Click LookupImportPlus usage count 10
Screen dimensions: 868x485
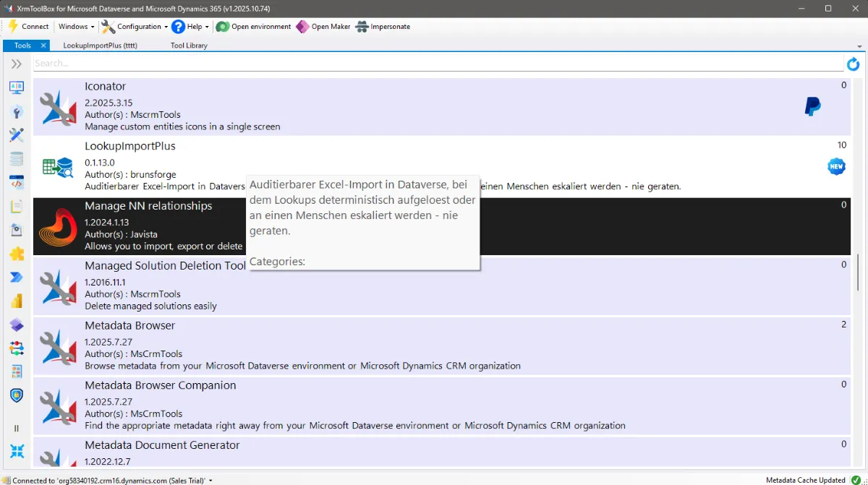[x=842, y=145]
